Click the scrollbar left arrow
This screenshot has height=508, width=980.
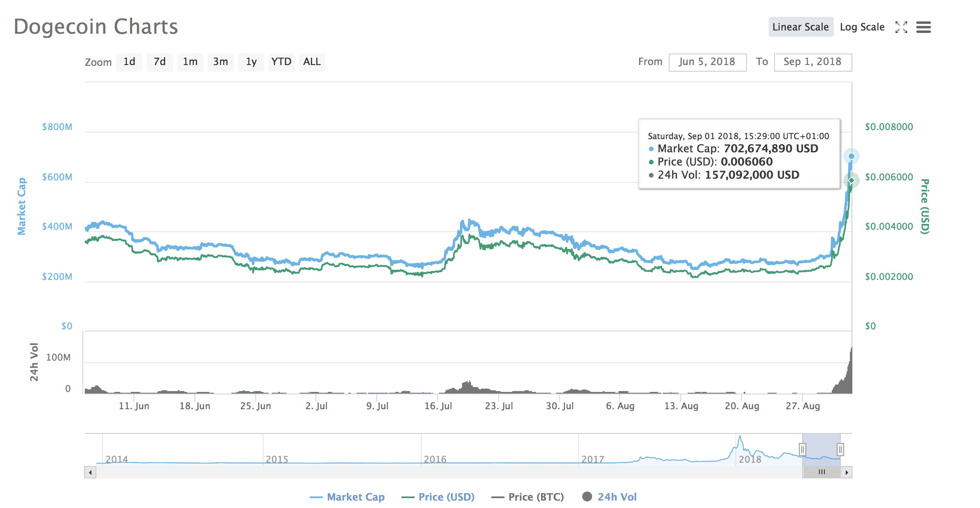tap(90, 472)
